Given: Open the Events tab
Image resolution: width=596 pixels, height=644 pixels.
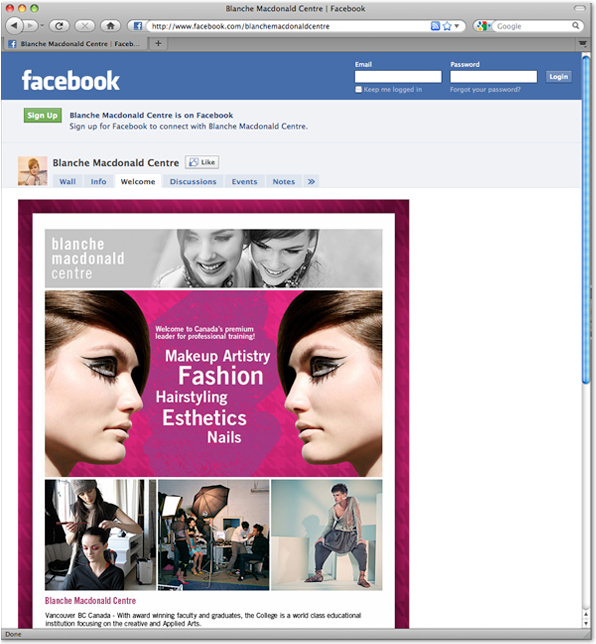Looking at the screenshot, I should click(x=244, y=182).
